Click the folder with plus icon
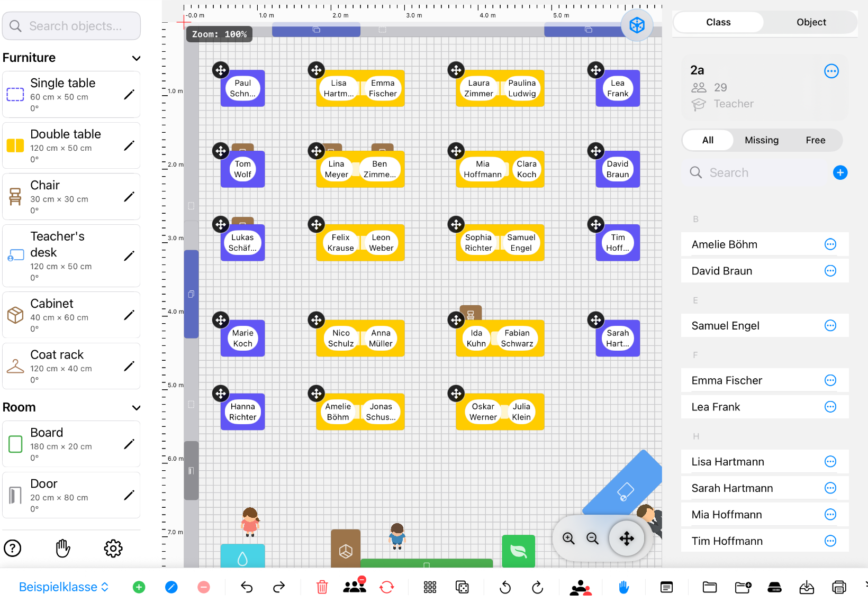Screen dimensions: 868x603 743,587
